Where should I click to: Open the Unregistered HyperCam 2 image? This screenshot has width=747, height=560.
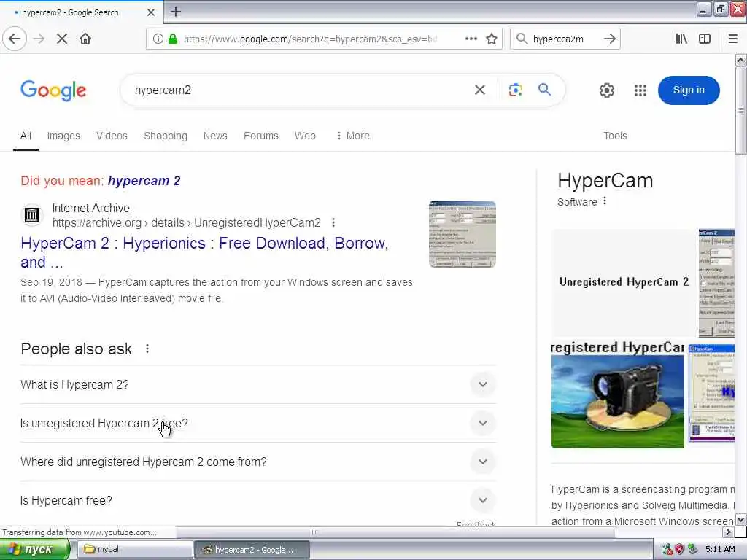coord(624,282)
